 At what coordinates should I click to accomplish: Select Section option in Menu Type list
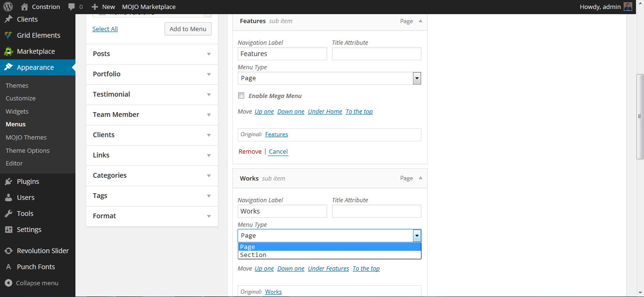253,255
